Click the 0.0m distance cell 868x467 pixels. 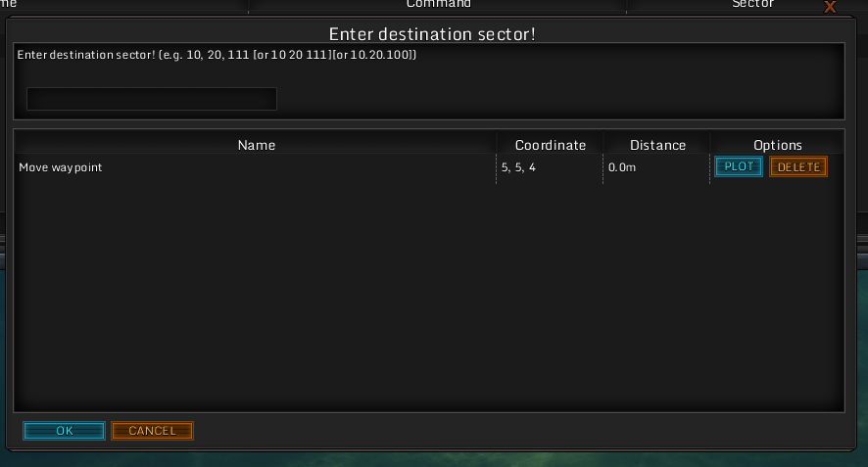pos(622,167)
